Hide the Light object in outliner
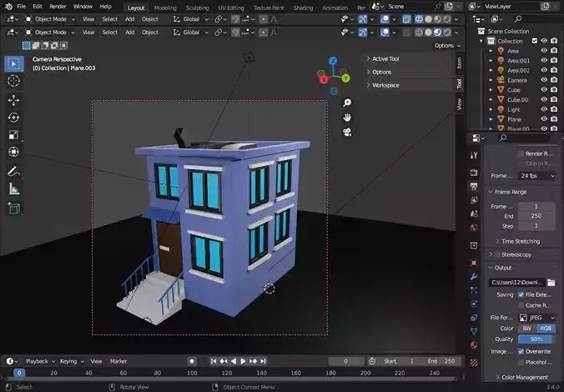This screenshot has height=392, width=564. [x=544, y=109]
